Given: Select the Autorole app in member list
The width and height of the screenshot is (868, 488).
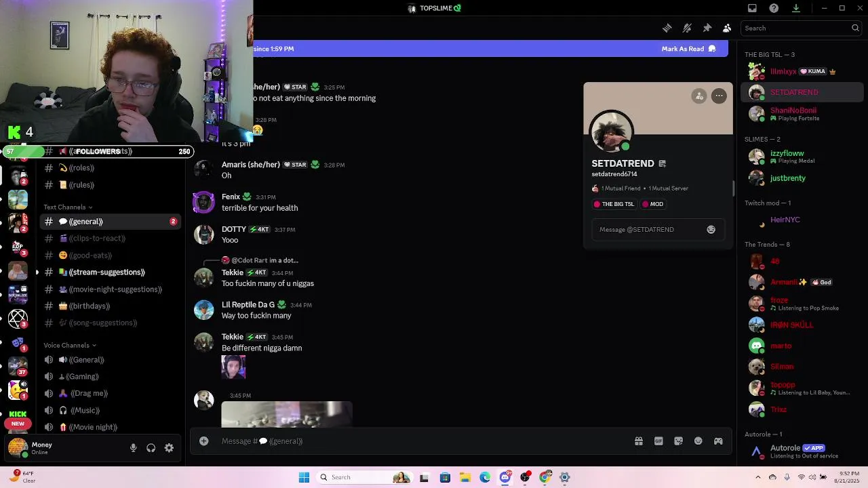Looking at the screenshot, I should pos(803,451).
